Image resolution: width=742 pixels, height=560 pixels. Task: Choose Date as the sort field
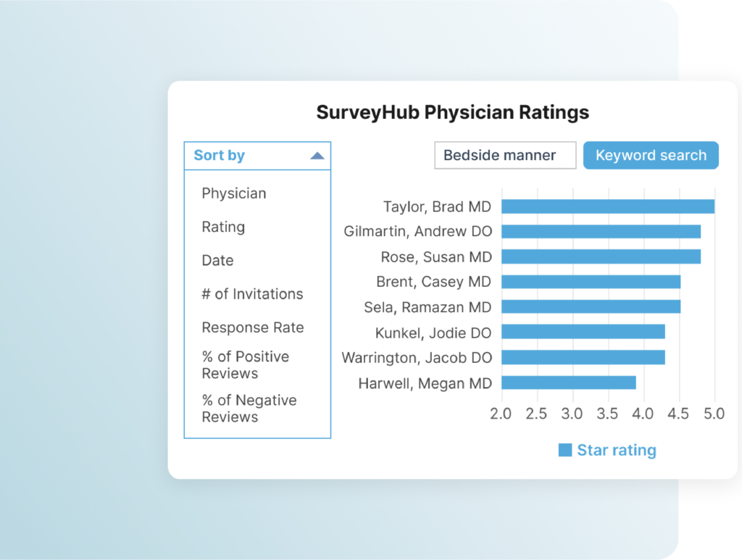(217, 260)
